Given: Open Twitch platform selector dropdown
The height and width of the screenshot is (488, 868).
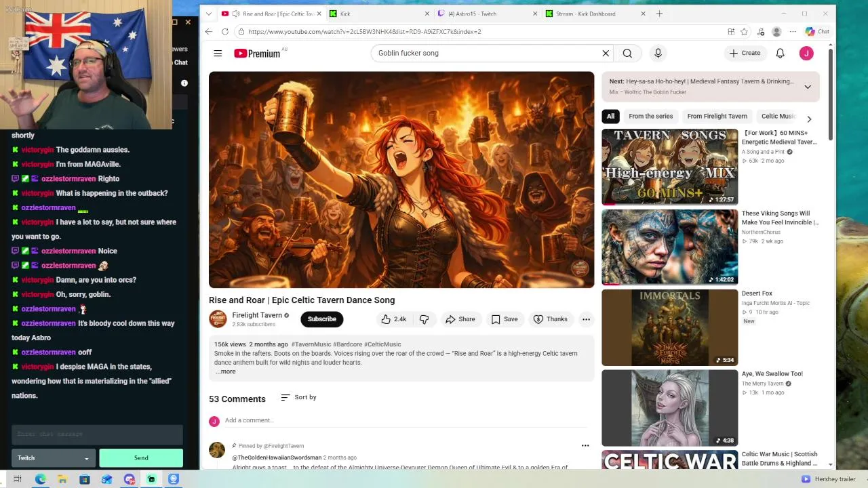Looking at the screenshot, I should [53, 458].
